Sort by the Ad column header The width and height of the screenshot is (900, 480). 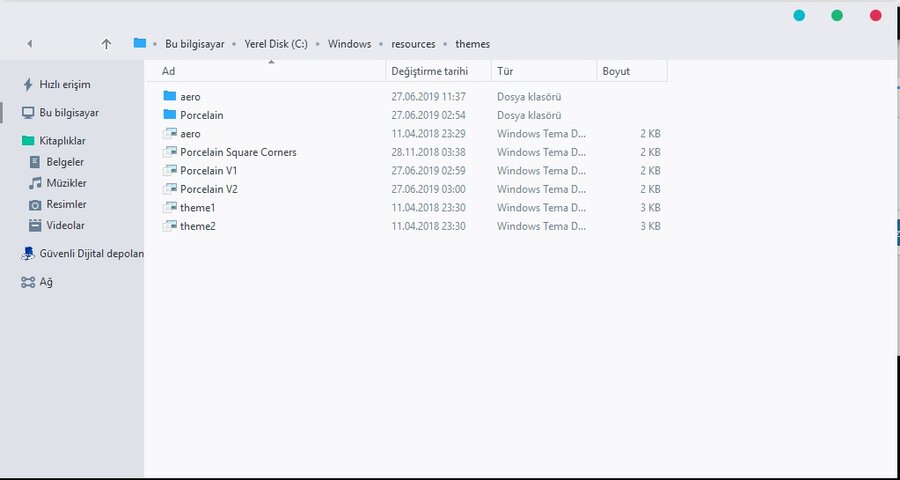[x=168, y=71]
